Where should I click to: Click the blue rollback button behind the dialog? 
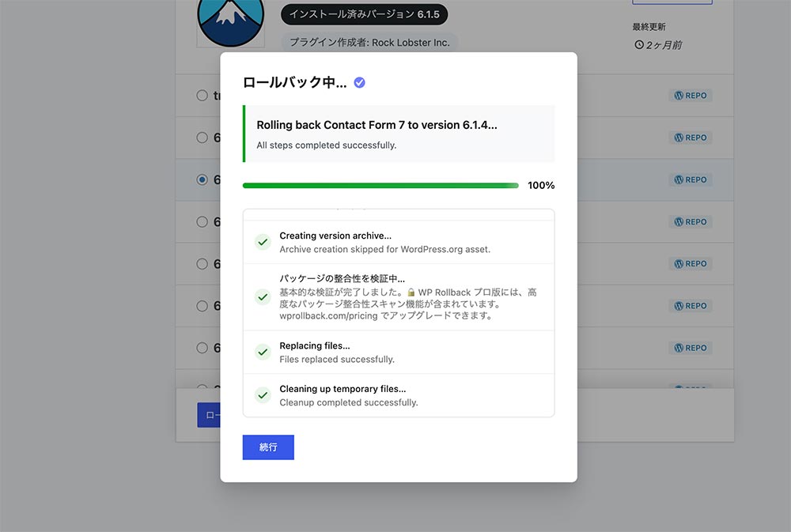209,415
